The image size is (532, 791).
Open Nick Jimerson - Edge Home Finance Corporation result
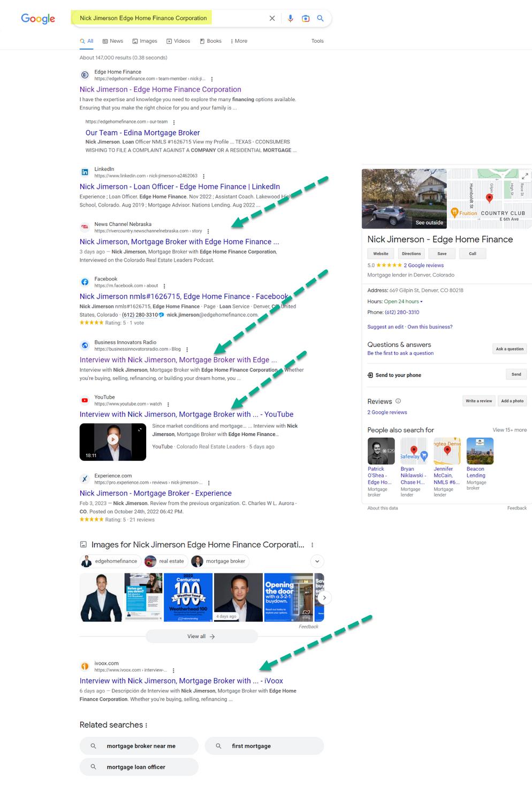[x=161, y=89]
